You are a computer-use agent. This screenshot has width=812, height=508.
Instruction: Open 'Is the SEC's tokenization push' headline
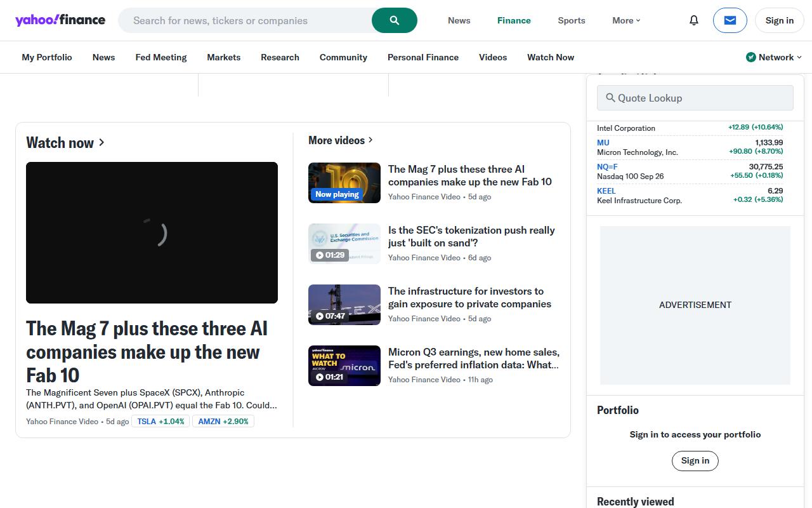pos(471,236)
